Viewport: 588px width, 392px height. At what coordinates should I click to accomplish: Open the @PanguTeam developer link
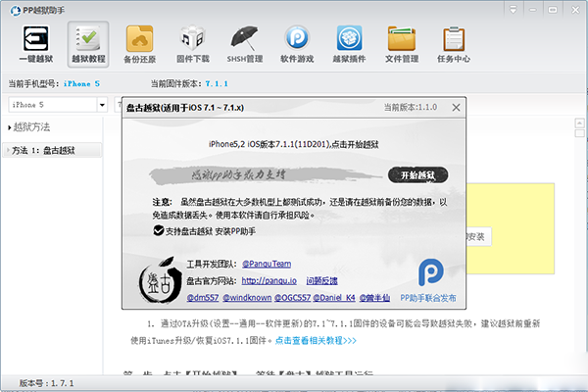click(x=266, y=265)
